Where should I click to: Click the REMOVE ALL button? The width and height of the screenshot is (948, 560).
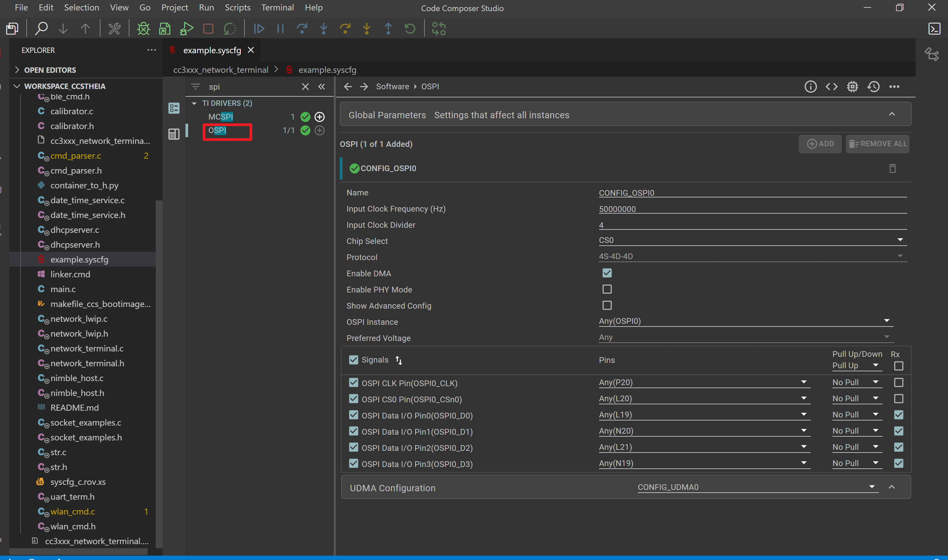click(x=878, y=144)
